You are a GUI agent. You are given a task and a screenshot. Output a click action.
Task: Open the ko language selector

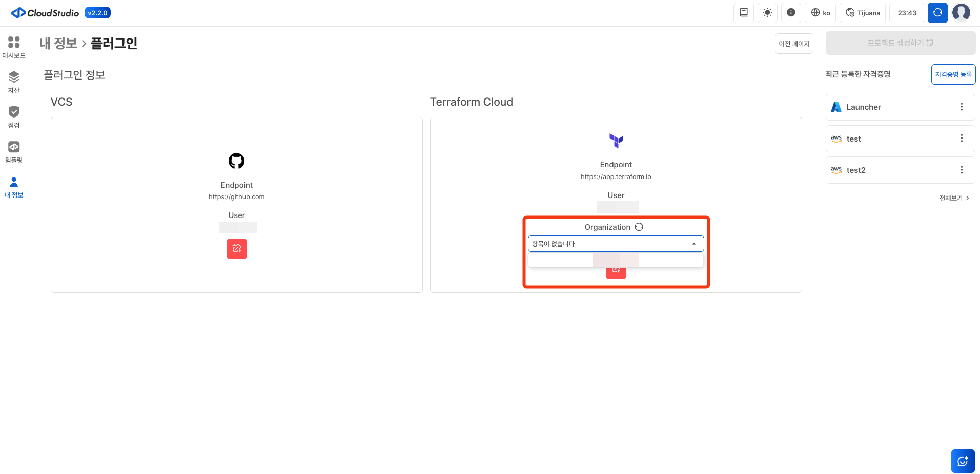pyautogui.click(x=820, y=13)
